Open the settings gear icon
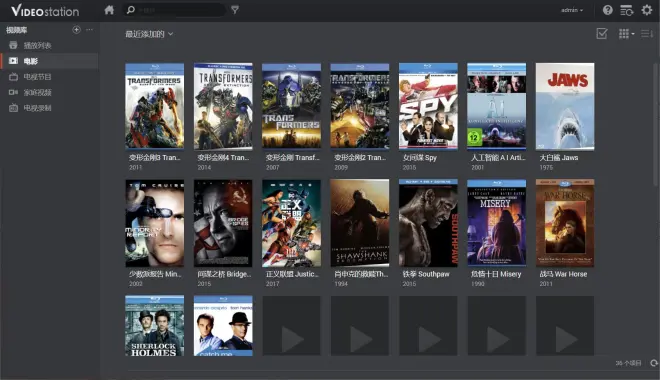This screenshot has width=660, height=380. (647, 10)
